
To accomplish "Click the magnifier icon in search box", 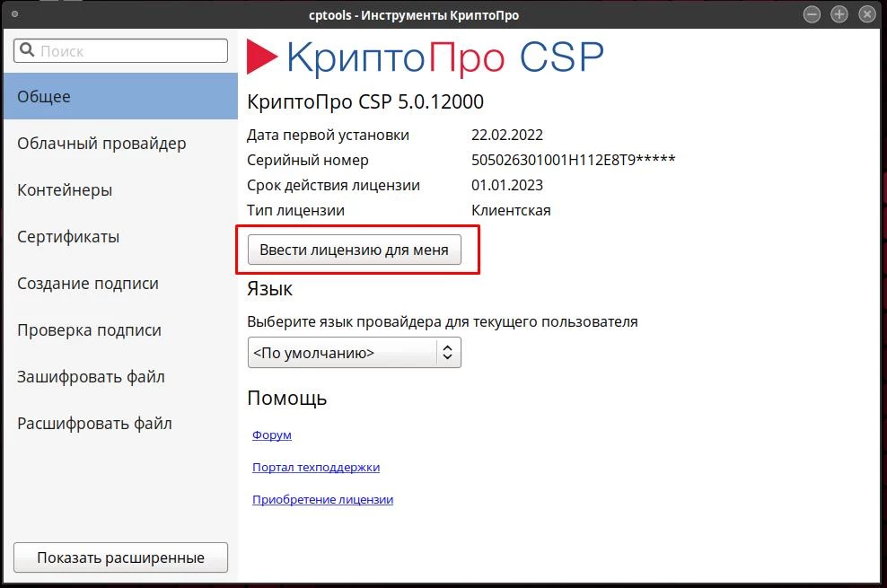I will [28, 51].
